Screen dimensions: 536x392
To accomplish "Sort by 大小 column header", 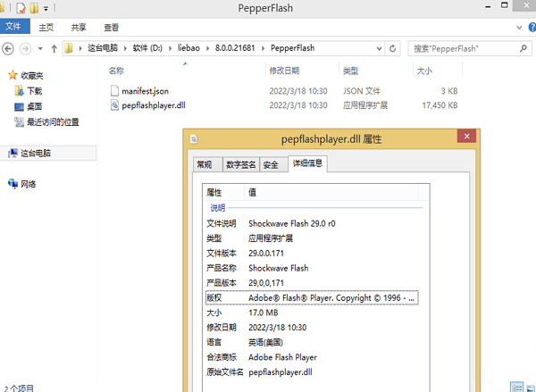I will point(424,71).
